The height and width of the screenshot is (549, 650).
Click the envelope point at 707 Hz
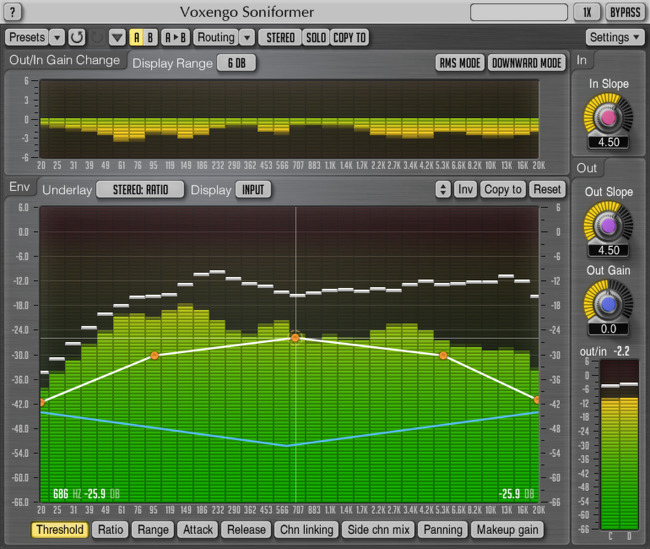pyautogui.click(x=295, y=338)
